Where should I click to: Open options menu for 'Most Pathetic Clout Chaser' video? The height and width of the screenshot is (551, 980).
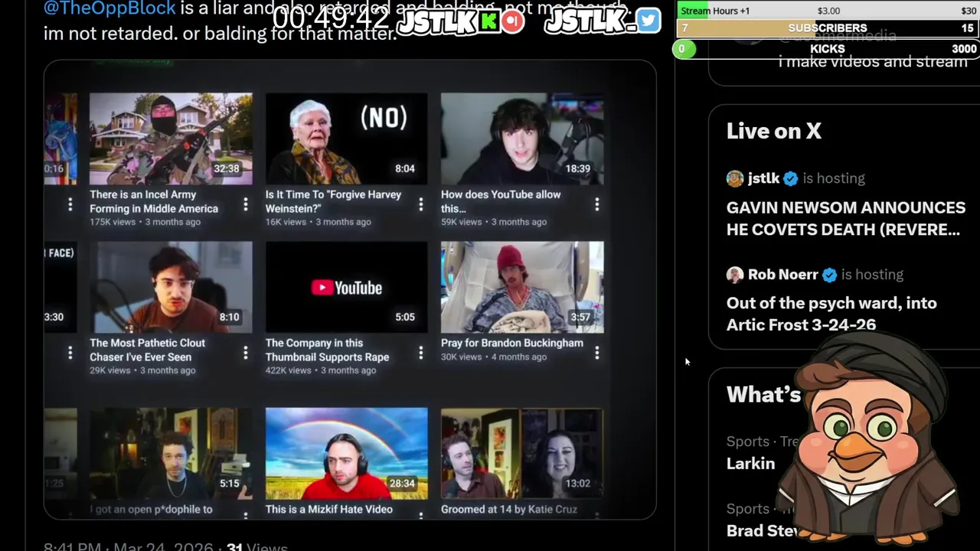pos(246,353)
